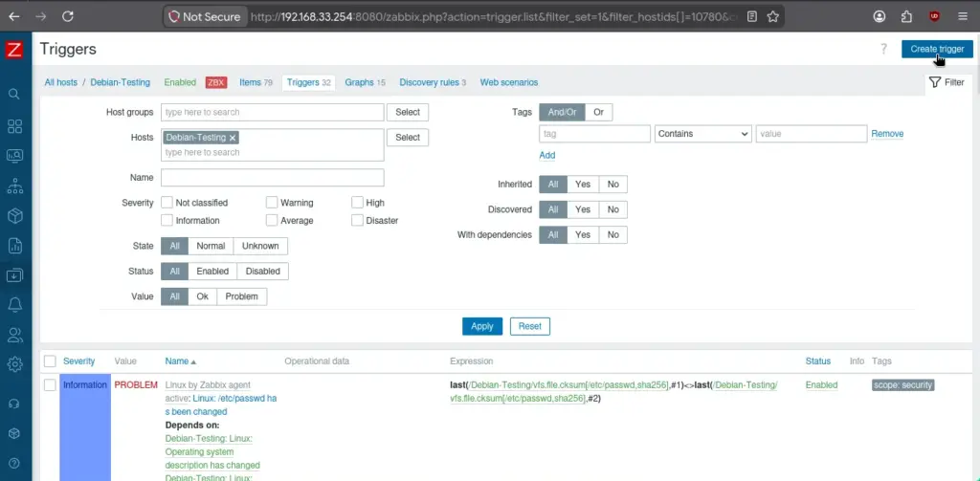Open the Items 79 tab
This screenshot has width=980, height=481.
pos(256,82)
